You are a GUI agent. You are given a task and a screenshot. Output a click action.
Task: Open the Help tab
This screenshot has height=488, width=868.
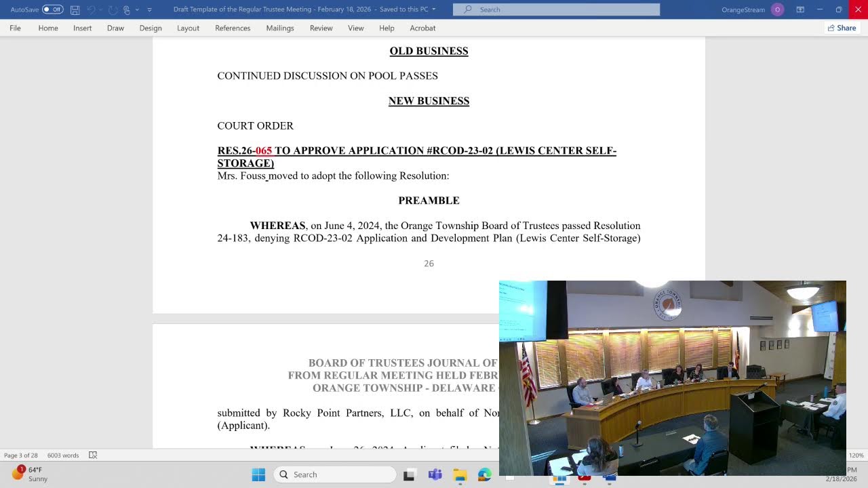click(387, 28)
